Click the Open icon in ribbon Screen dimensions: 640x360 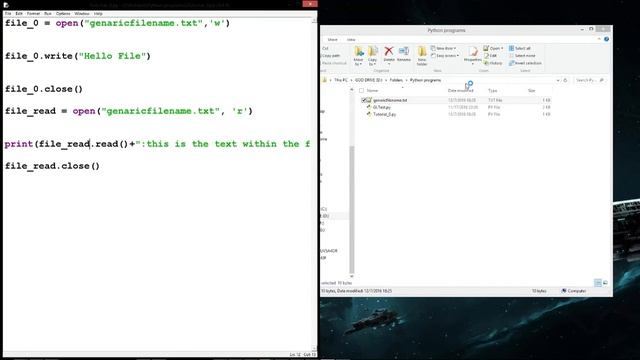point(486,48)
